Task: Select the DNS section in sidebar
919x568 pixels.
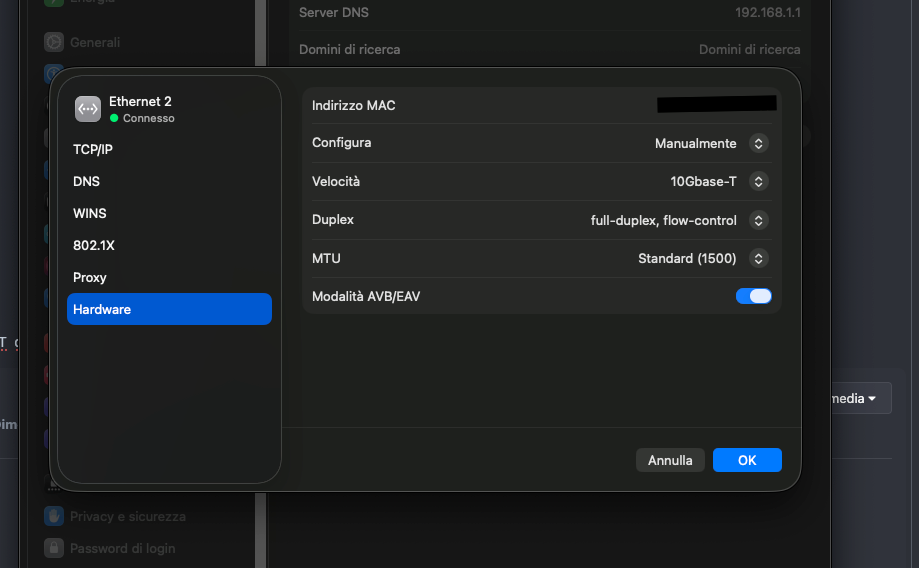Action: coord(87,181)
